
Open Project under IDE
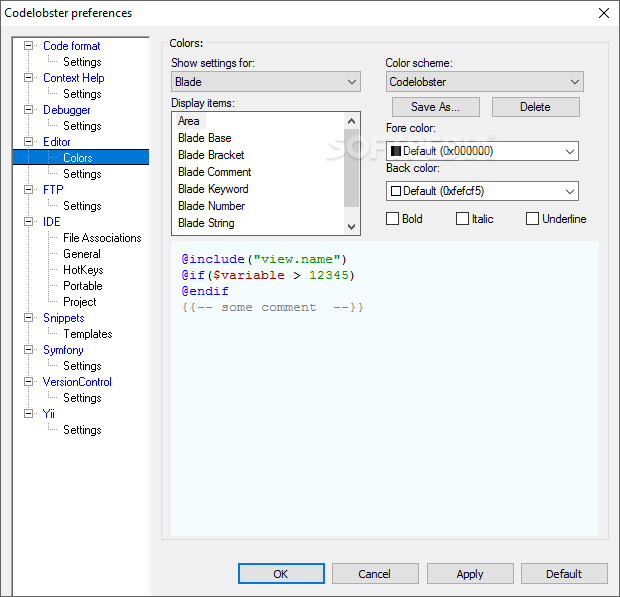click(x=79, y=302)
